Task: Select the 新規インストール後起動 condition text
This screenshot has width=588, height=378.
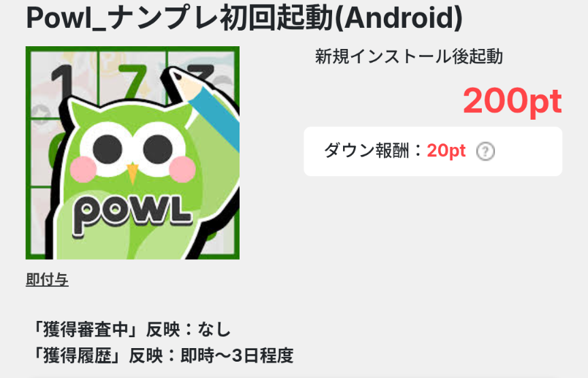Action: pos(409,56)
